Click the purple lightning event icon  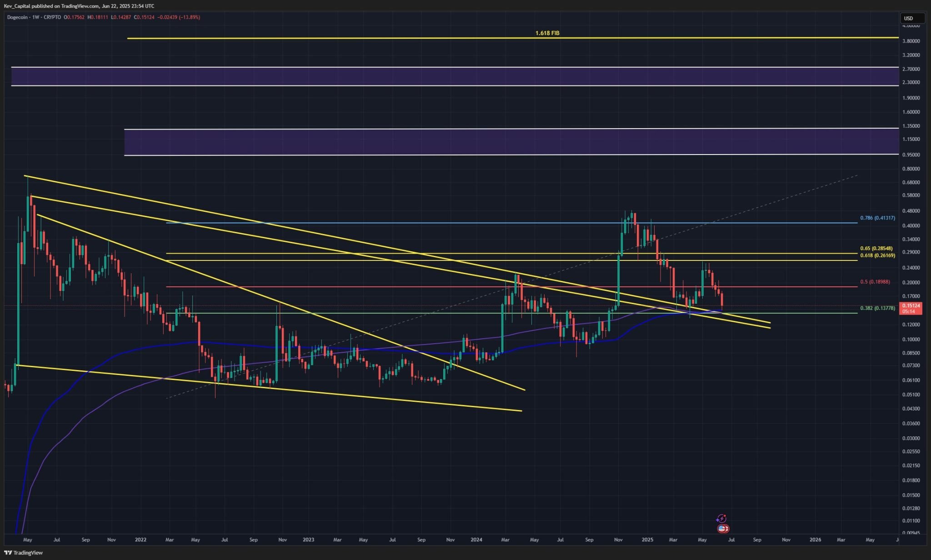point(721,519)
